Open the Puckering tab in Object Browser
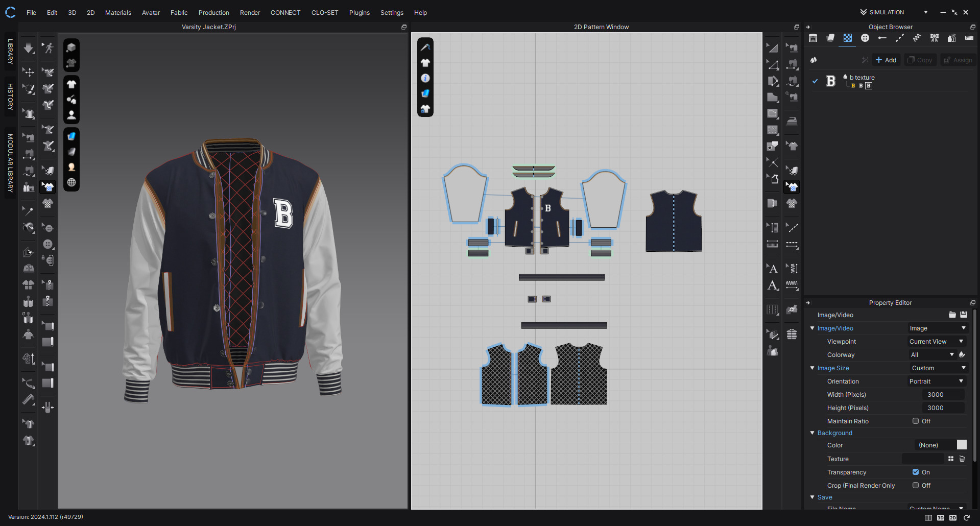 (917, 38)
